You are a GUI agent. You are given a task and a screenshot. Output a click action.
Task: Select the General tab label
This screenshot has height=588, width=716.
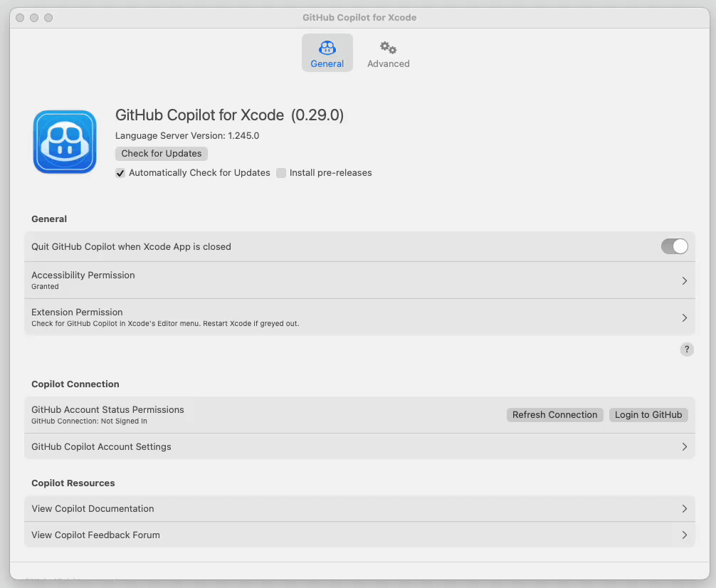[x=327, y=63]
